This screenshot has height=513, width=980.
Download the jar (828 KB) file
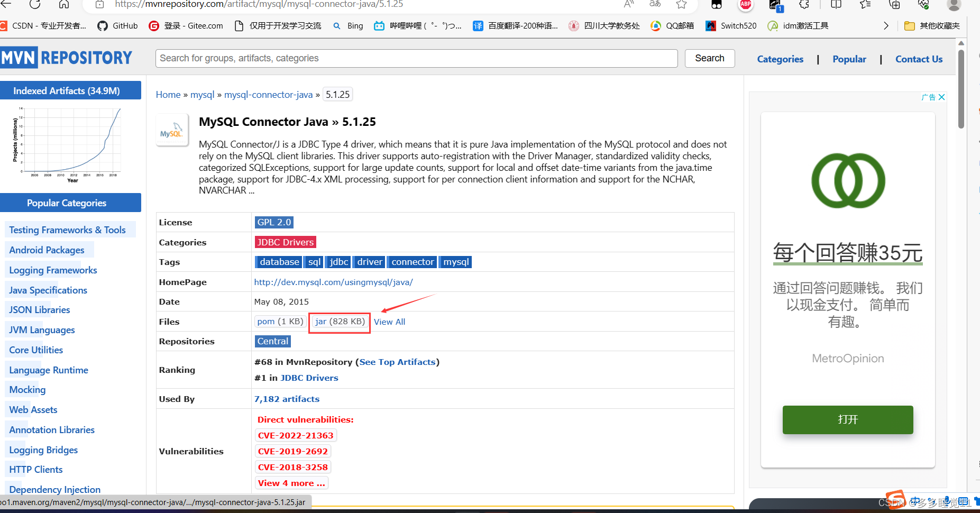tap(340, 322)
